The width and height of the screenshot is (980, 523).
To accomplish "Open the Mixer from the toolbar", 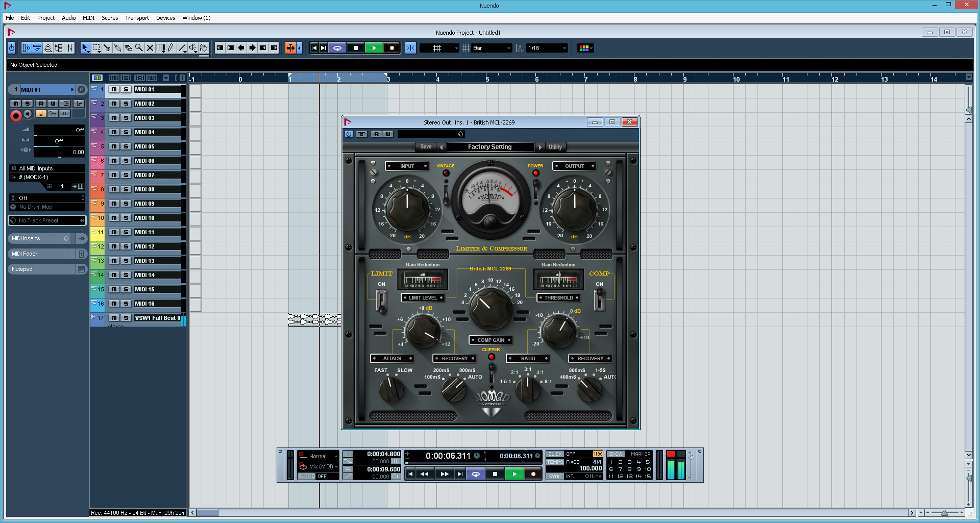I will pos(70,48).
